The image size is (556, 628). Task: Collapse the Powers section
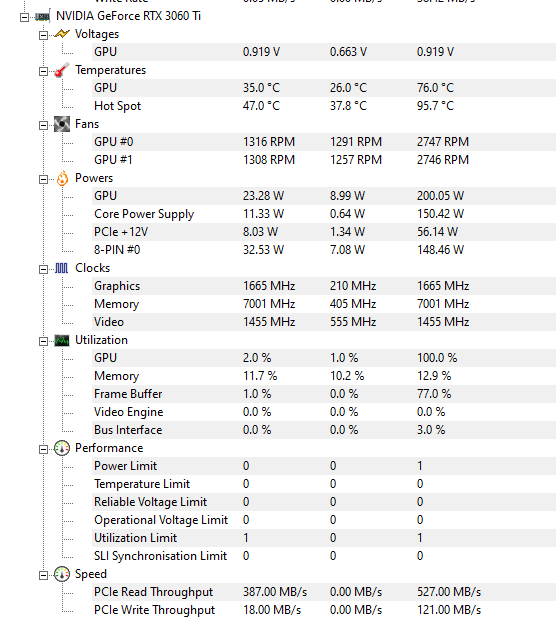(43, 179)
